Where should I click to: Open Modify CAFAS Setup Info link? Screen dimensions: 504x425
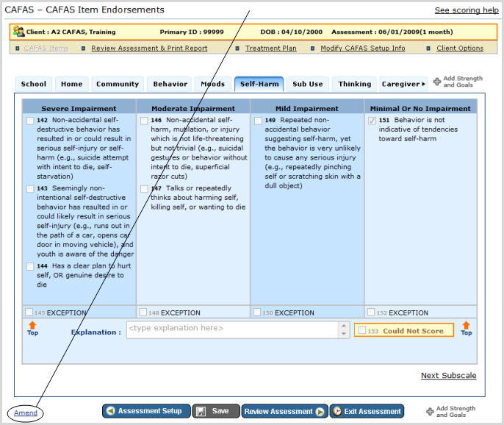click(x=363, y=49)
